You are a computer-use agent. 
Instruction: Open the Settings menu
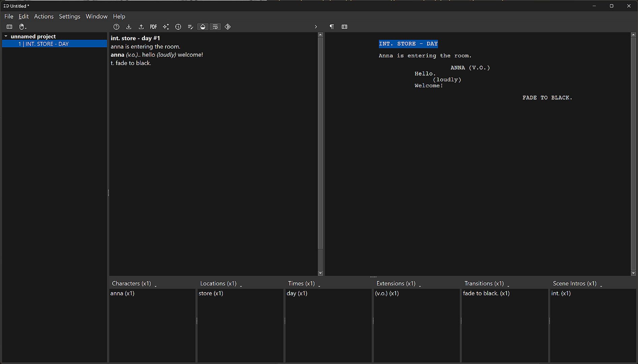(69, 17)
